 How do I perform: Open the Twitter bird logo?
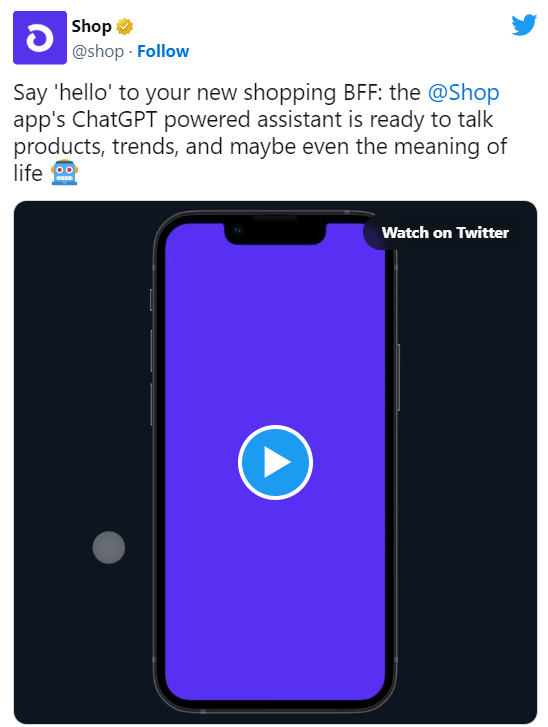pyautogui.click(x=524, y=25)
